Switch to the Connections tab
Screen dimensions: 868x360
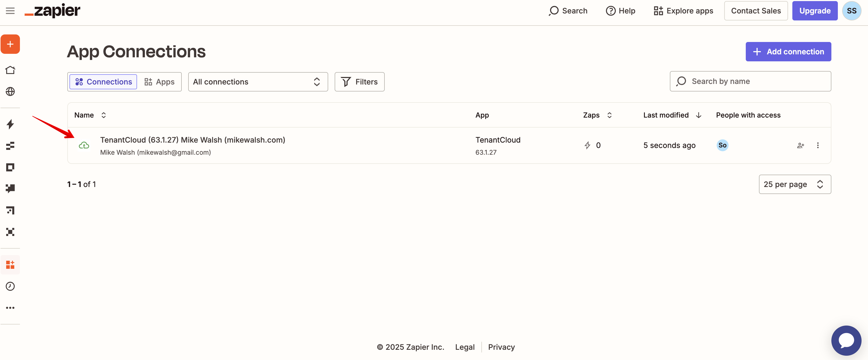[x=103, y=82]
